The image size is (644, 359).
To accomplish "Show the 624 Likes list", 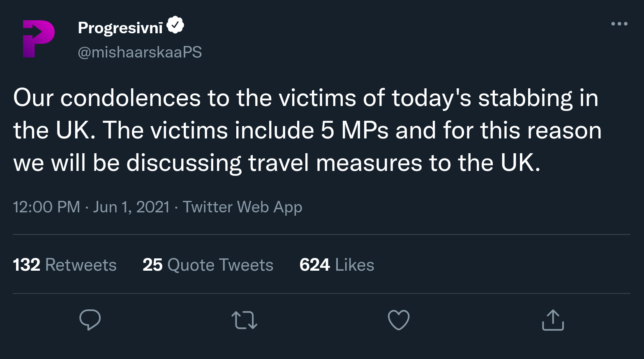I will [337, 265].
